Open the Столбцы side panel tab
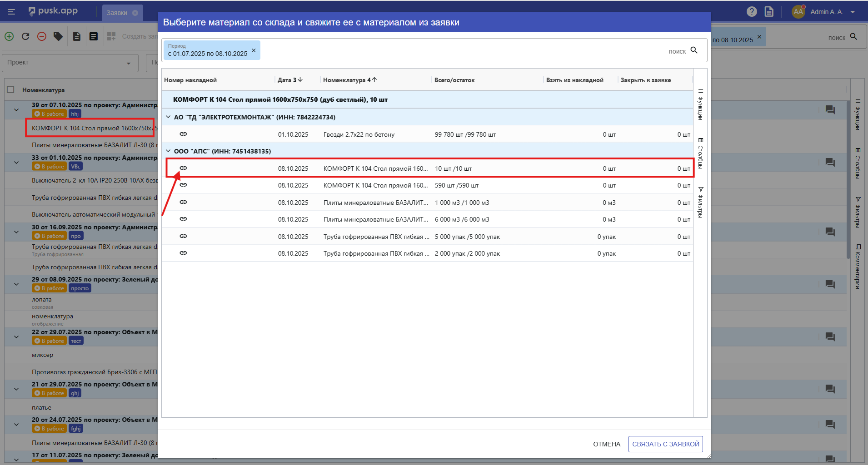Screen dimensions: 868x465 [x=700, y=153]
